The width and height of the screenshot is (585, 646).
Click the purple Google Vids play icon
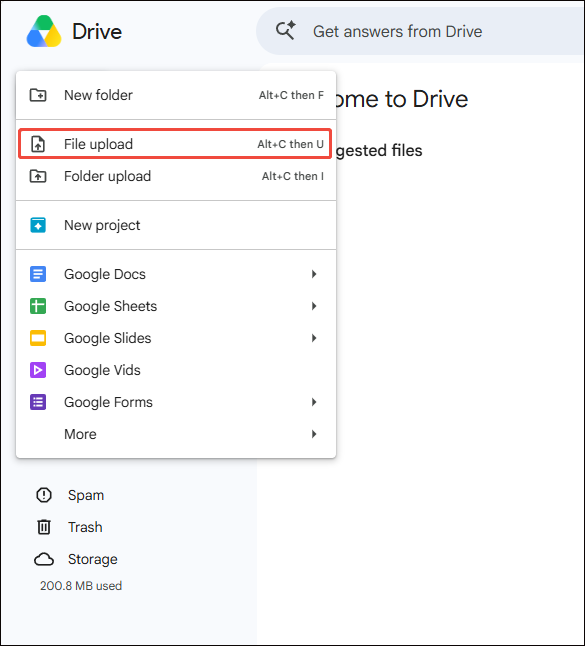tap(38, 370)
